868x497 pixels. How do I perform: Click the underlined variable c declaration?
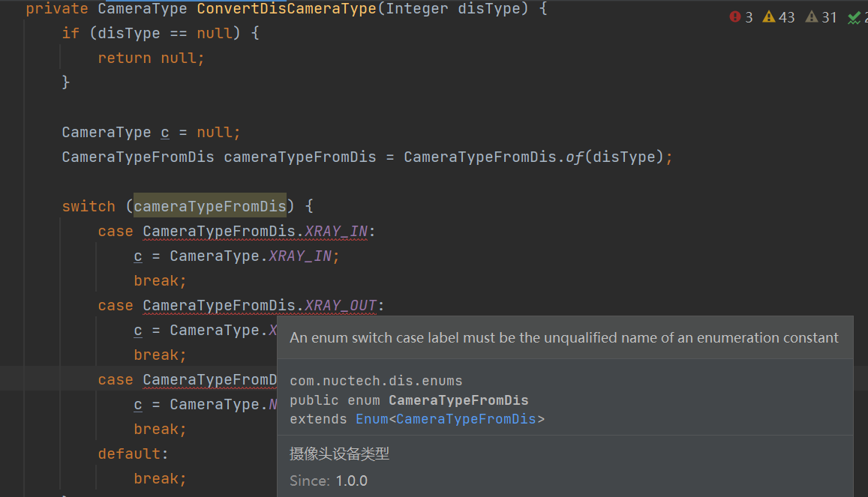coord(165,132)
